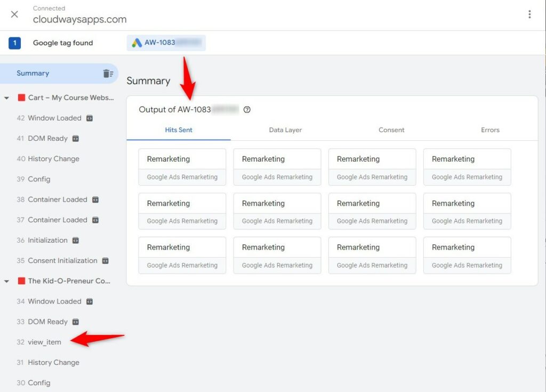Open first-row Remarketing hit in second column
Screen dimensions: 546x392
click(x=277, y=167)
